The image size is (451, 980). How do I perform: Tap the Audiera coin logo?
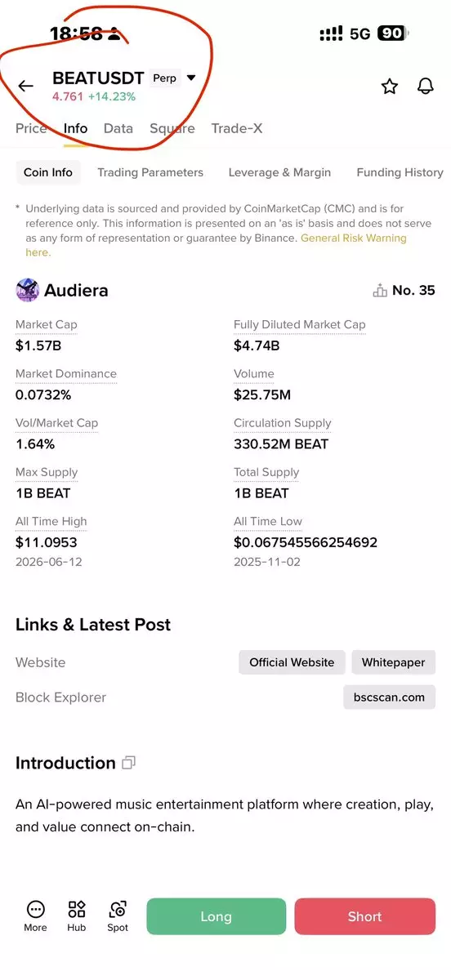(x=27, y=290)
